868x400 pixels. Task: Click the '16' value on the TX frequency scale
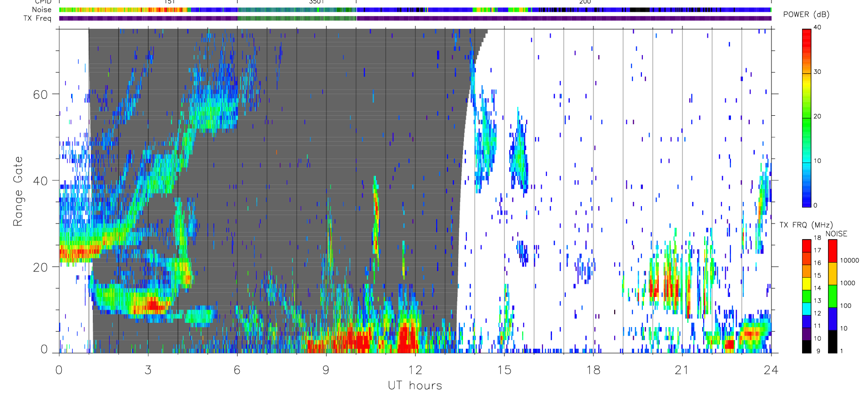pyautogui.click(x=817, y=263)
